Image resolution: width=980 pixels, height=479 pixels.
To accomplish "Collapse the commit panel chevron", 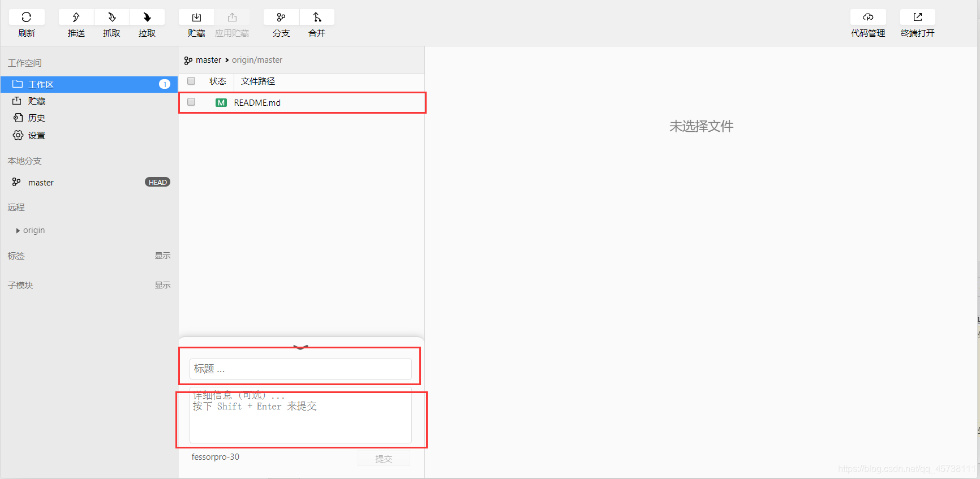I will click(301, 347).
